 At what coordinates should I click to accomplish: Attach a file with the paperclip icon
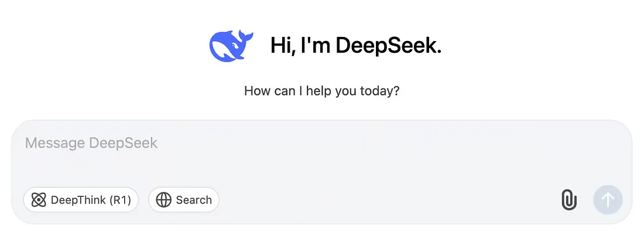[569, 200]
